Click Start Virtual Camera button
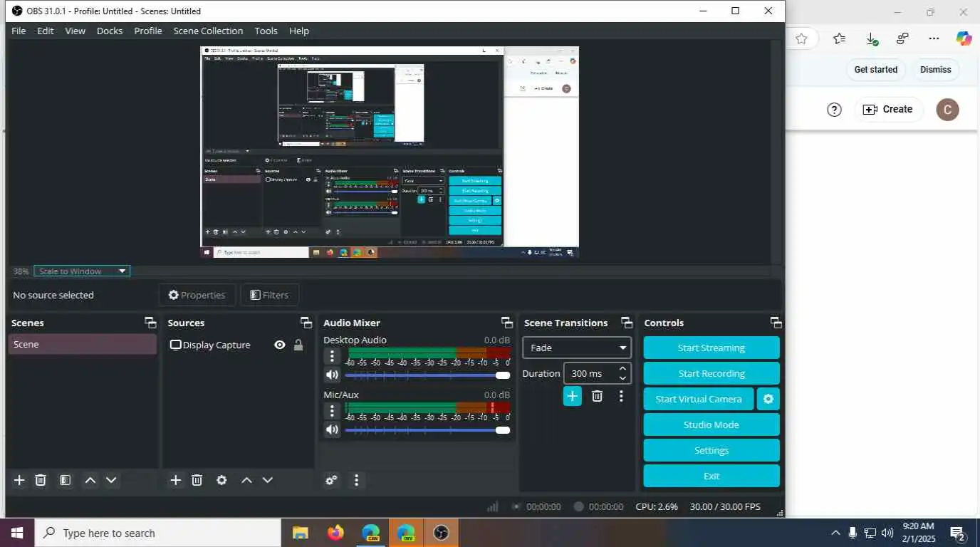Image resolution: width=980 pixels, height=547 pixels. click(x=699, y=399)
